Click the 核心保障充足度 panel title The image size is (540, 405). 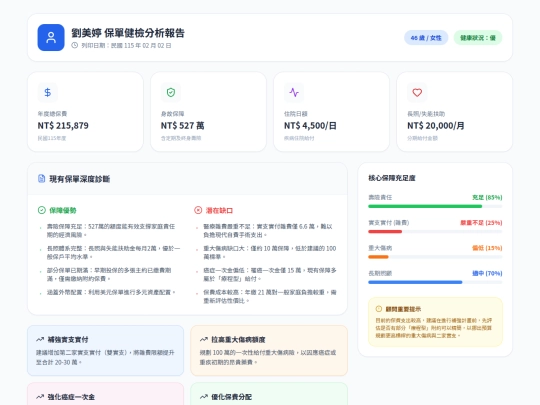tap(392, 178)
